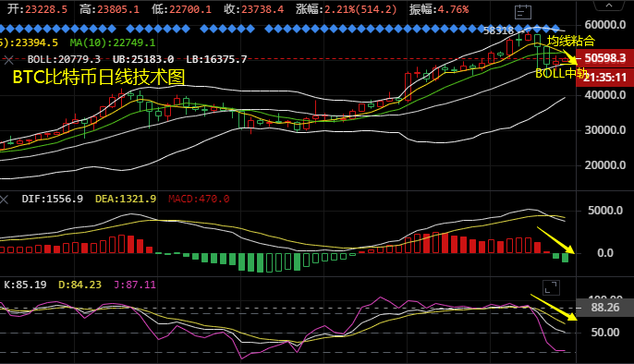Remove the MACD indicator with its X
Viewport: 634px width, 364px height.
point(4,200)
